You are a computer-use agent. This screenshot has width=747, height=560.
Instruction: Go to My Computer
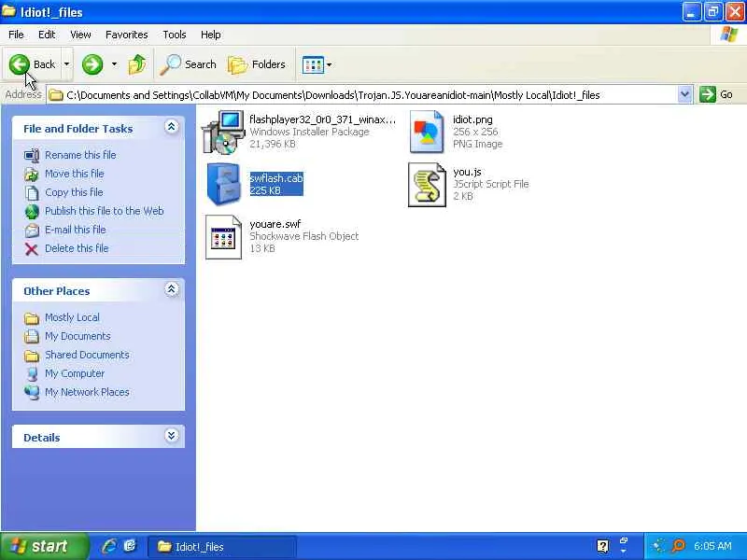click(75, 373)
